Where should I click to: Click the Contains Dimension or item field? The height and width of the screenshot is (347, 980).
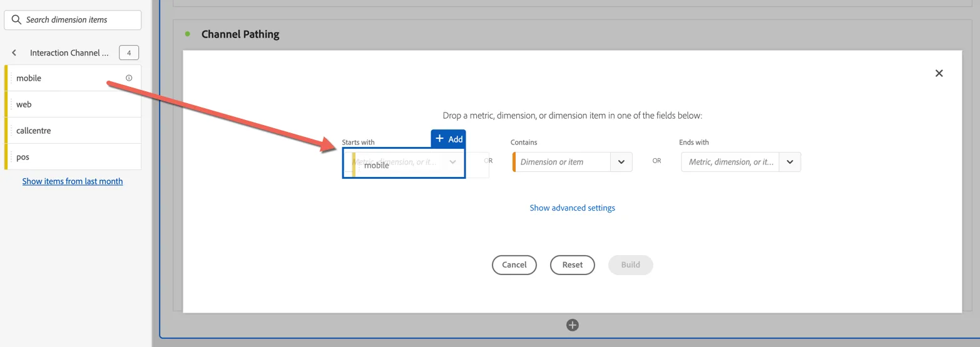[561, 162]
